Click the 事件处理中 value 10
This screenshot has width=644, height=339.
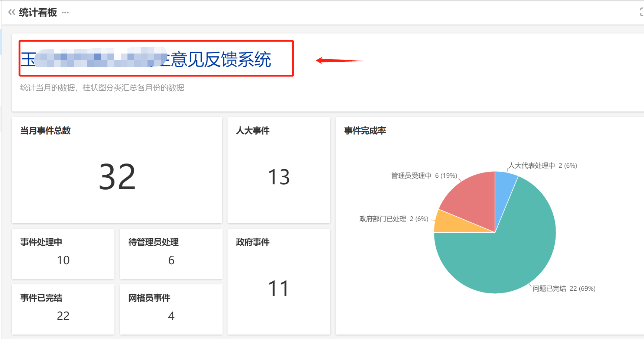pyautogui.click(x=63, y=260)
